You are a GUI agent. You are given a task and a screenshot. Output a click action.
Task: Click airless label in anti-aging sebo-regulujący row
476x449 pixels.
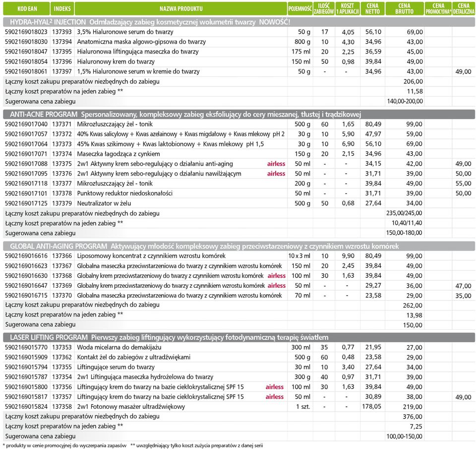pyautogui.click(x=276, y=164)
